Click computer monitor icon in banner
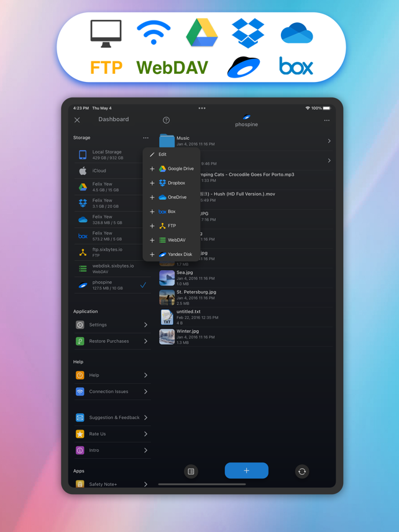This screenshot has width=399, height=532. (106, 34)
